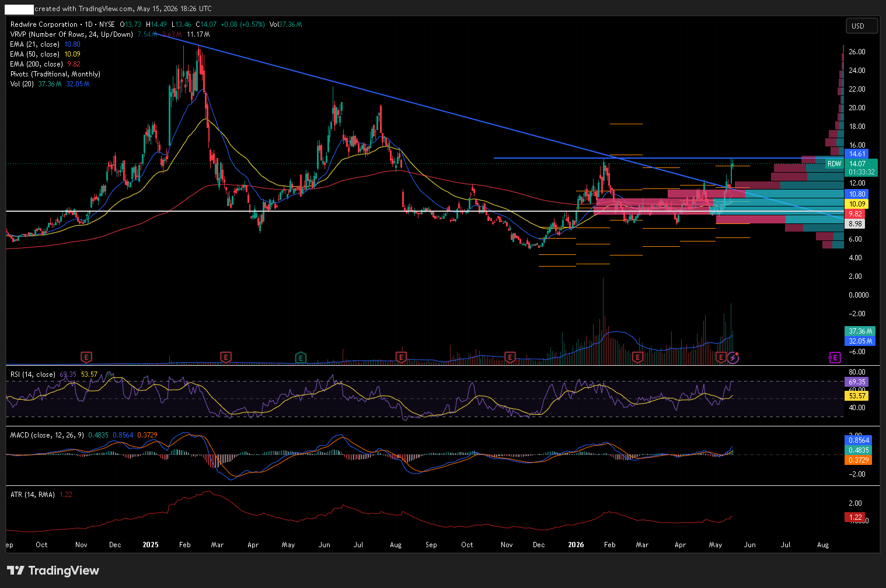This screenshot has width=886, height=588.
Task: Click the purple upcoming earnings marker
Action: pyautogui.click(x=835, y=357)
